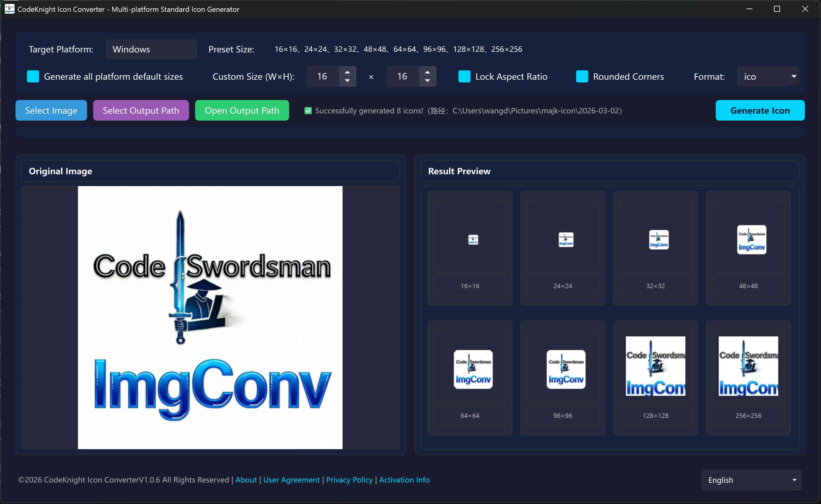
Task: Open the Target Platform Windows dropdown
Action: coord(151,49)
